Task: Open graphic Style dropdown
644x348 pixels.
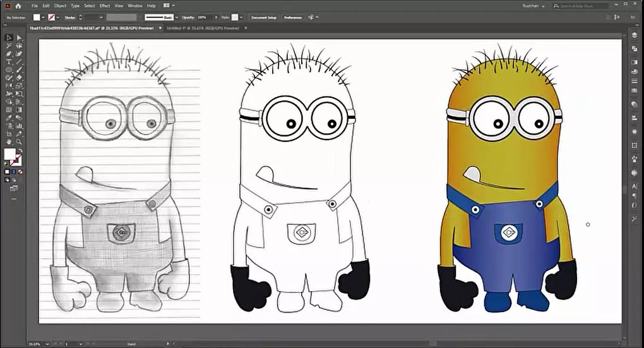Action: [x=241, y=17]
